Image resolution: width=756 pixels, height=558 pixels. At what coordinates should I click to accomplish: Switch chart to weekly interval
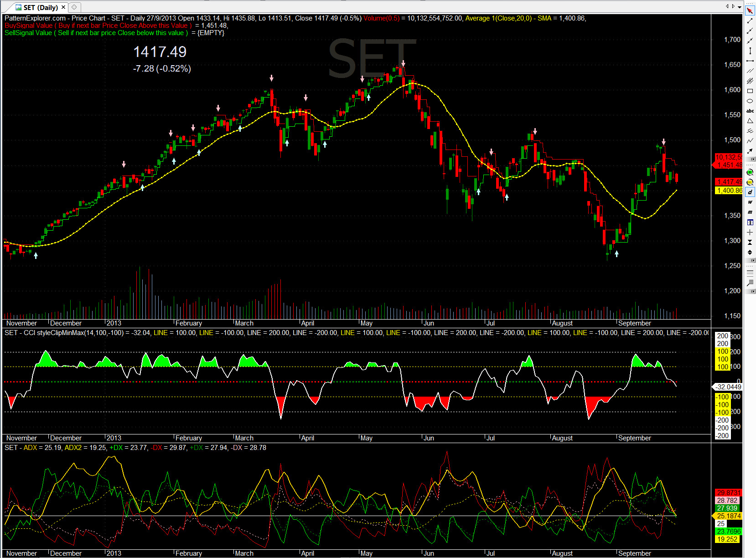click(x=750, y=202)
